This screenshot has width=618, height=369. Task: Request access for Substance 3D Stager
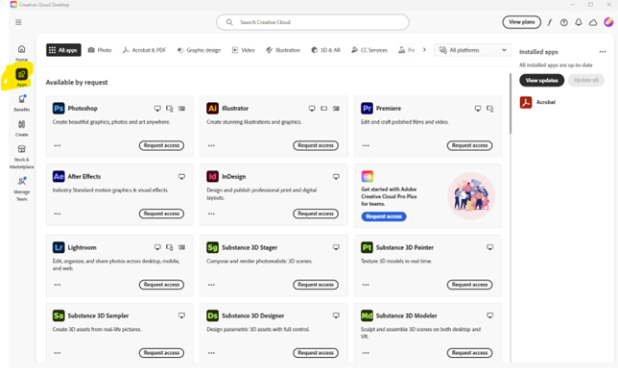[x=316, y=285]
